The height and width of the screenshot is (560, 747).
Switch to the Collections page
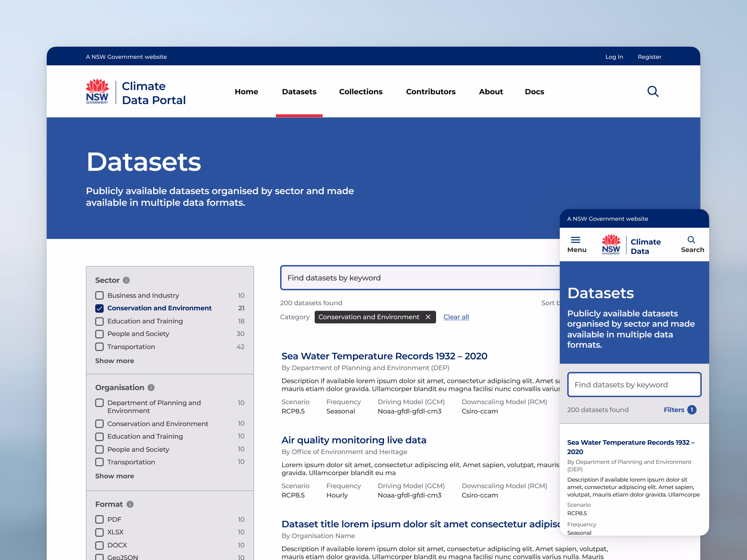pyautogui.click(x=361, y=91)
